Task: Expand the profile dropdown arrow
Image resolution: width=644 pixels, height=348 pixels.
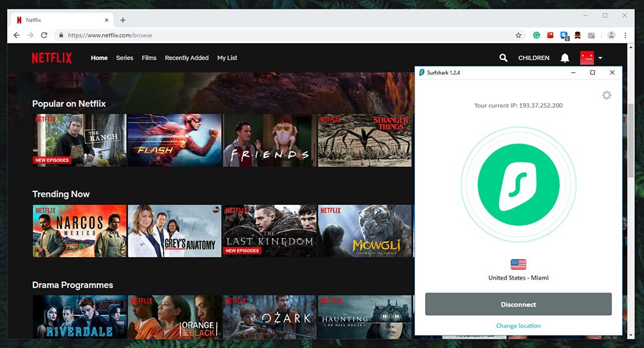Action: point(600,58)
